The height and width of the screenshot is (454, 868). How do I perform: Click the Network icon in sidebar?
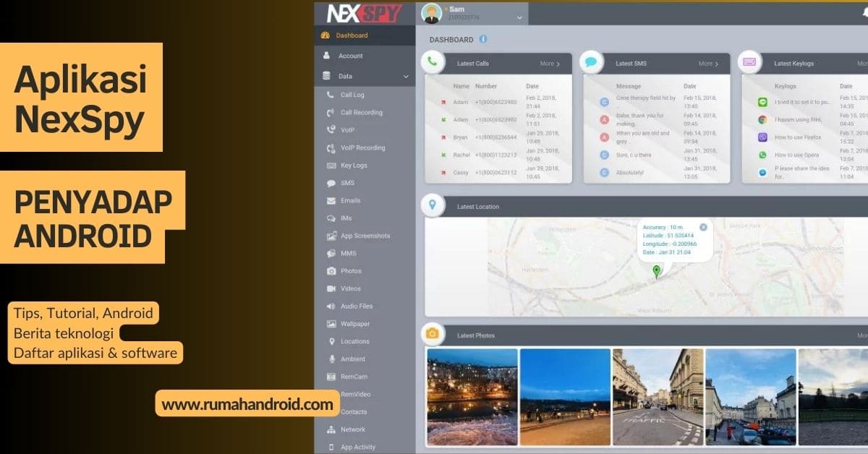pos(331,429)
